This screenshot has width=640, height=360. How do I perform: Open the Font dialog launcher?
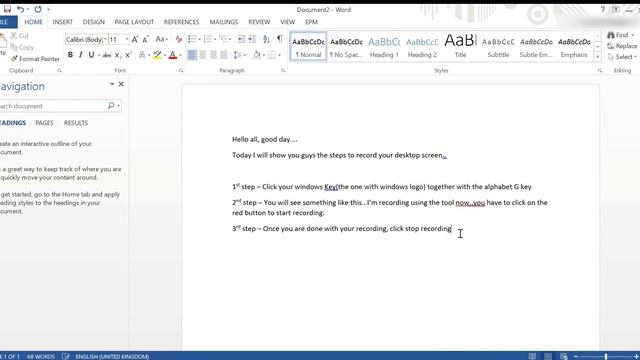tap(181, 71)
